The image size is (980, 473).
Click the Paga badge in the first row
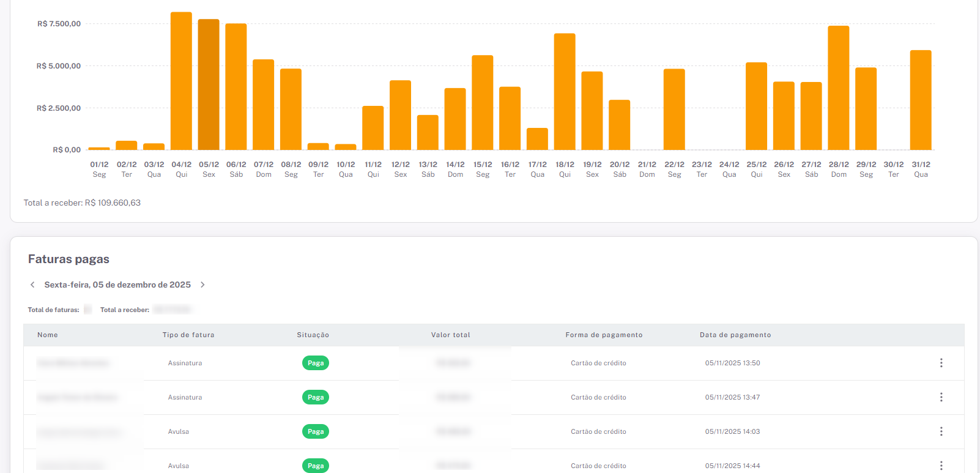click(x=316, y=363)
